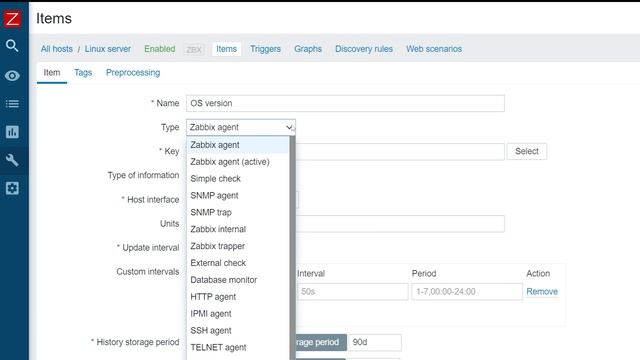Click the Key input field

point(400,151)
